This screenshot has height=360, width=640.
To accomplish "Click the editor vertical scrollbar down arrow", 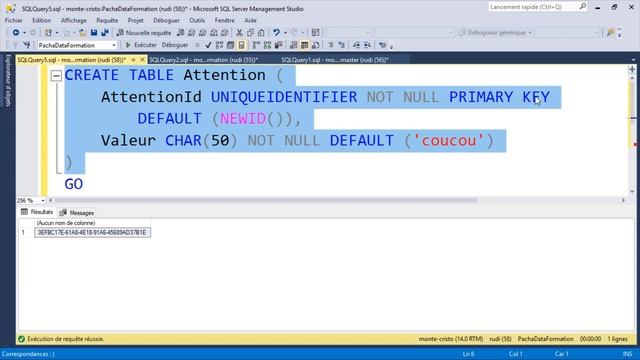I will [632, 191].
